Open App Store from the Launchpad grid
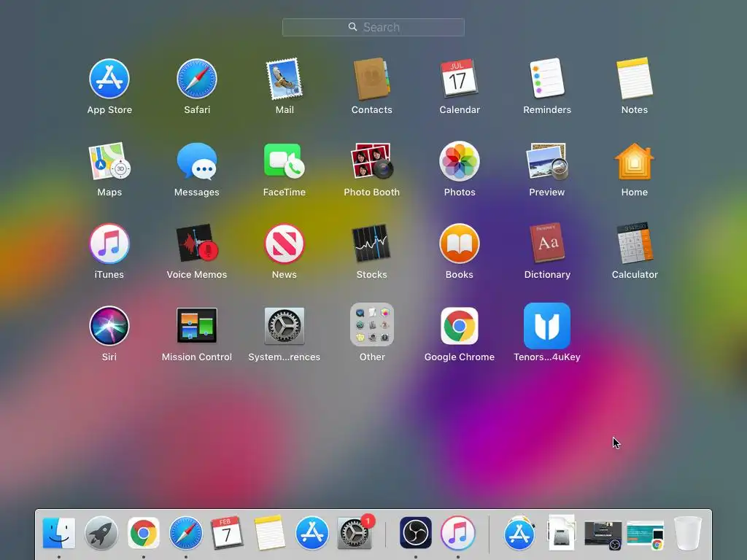The image size is (747, 560). point(109,79)
